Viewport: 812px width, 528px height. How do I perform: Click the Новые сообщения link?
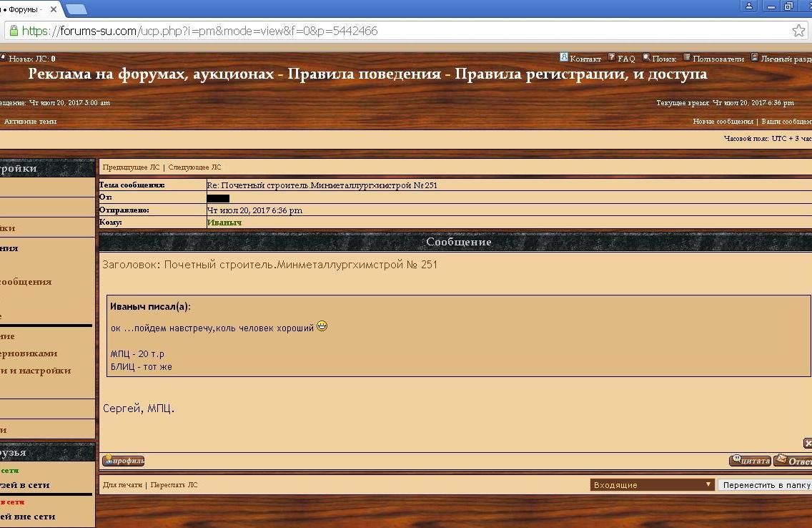click(723, 122)
